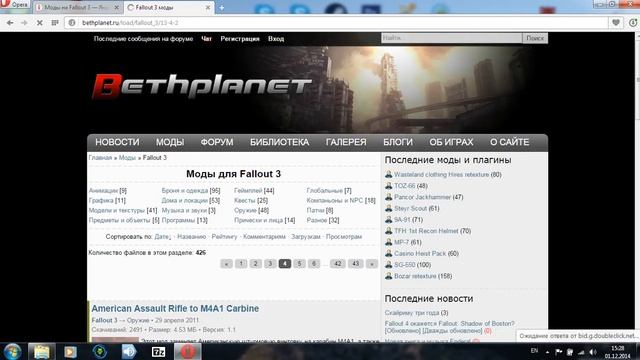Open the БИБЛИОТЕКА navigation menu
Screen dimensions: 640x360
click(279, 142)
